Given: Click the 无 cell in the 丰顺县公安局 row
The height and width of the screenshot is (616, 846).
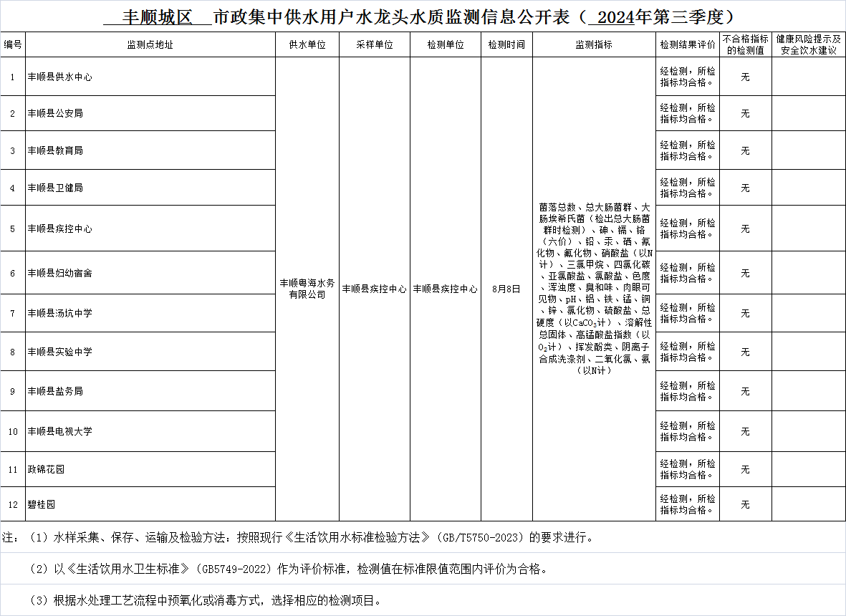Looking at the screenshot, I should tap(746, 114).
